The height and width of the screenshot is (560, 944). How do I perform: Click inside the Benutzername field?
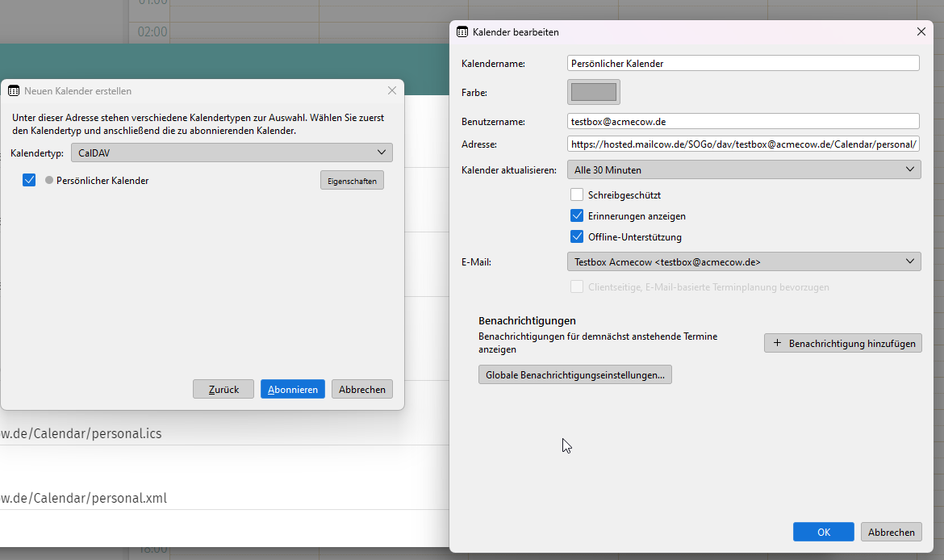tap(742, 121)
